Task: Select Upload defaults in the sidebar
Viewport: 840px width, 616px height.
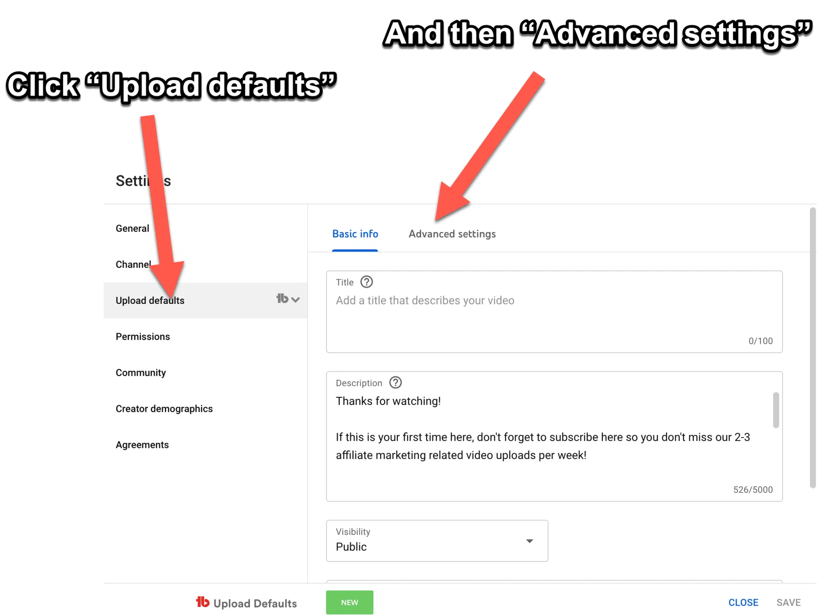Action: tap(205, 300)
